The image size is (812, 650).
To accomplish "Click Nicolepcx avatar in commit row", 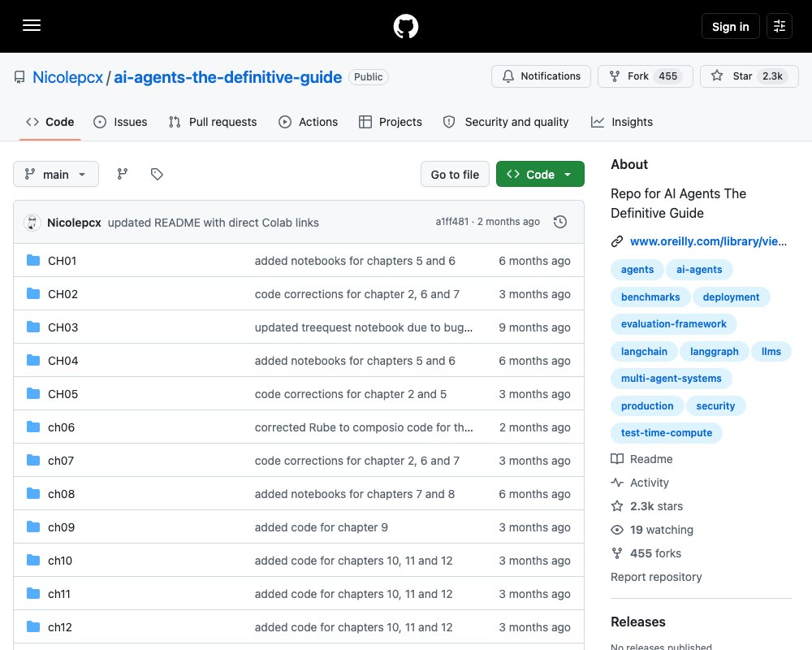I will [32, 223].
